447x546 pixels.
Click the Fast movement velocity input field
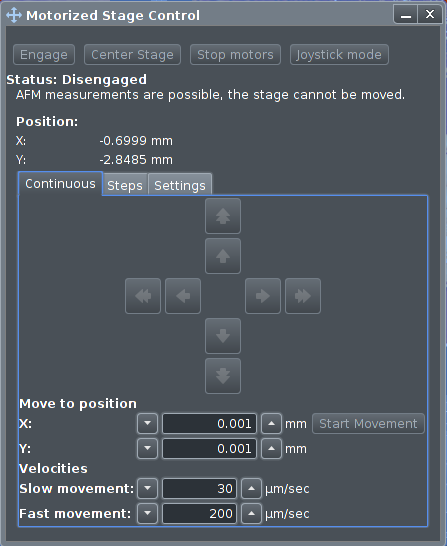[199, 514]
